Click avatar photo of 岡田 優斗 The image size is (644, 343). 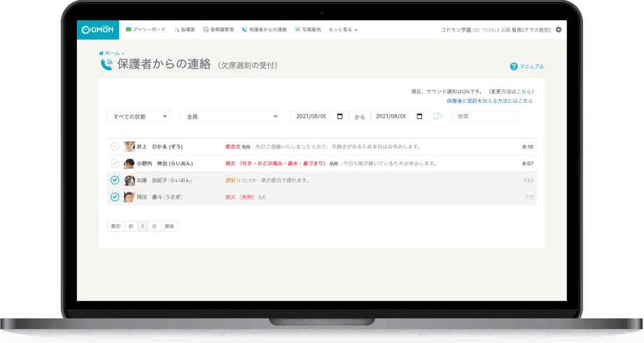tap(129, 197)
